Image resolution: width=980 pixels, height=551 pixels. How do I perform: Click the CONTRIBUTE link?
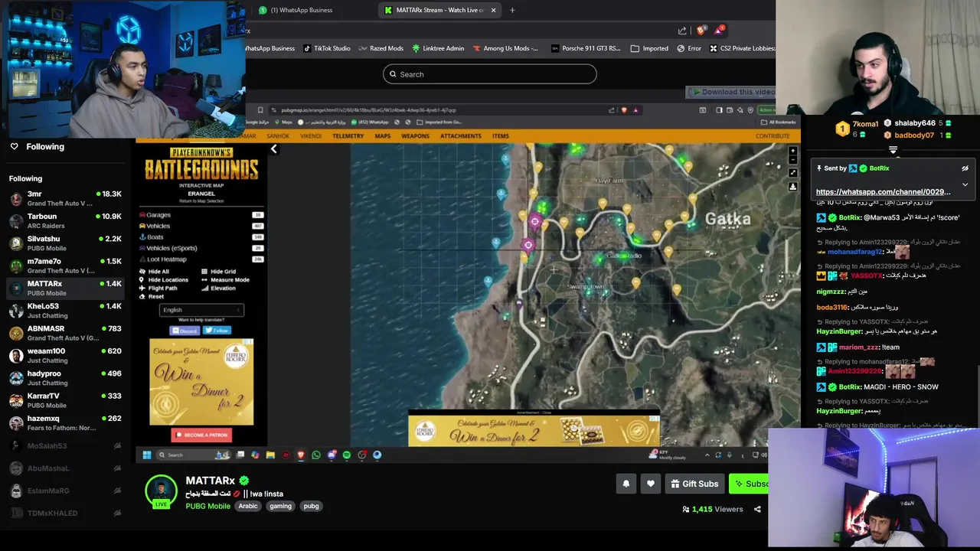(x=773, y=136)
